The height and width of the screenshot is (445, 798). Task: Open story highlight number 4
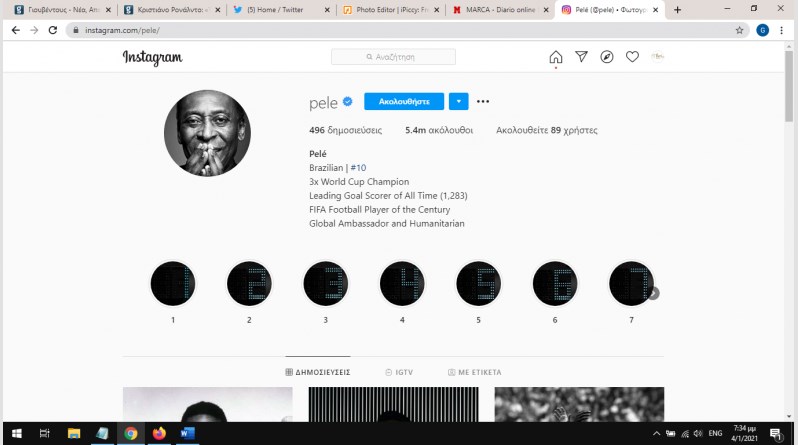pyautogui.click(x=402, y=284)
